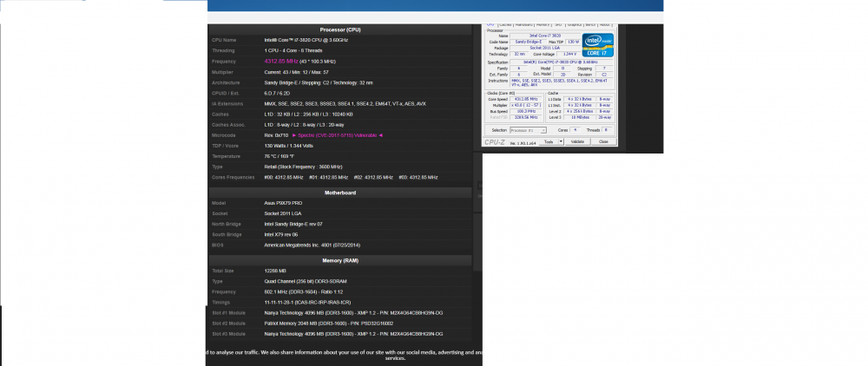868x366 pixels.
Task: Click the Slot #1 Module Nanya Technology entry
Action: [x=353, y=313]
